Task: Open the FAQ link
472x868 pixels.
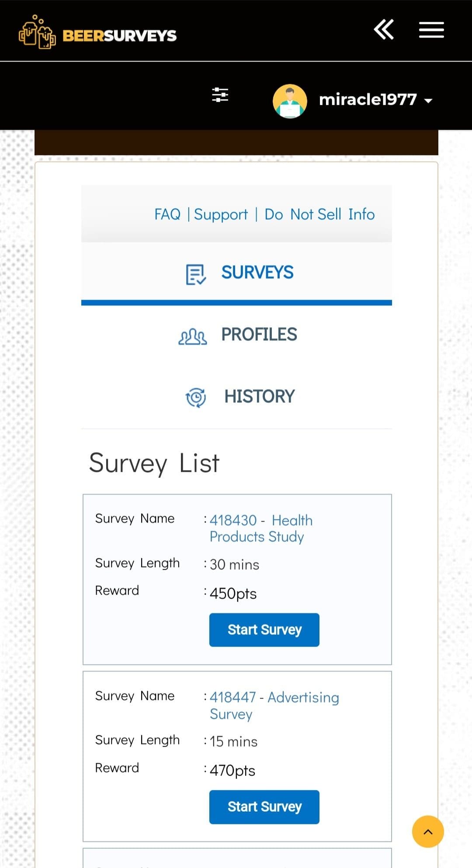Action: coord(167,214)
